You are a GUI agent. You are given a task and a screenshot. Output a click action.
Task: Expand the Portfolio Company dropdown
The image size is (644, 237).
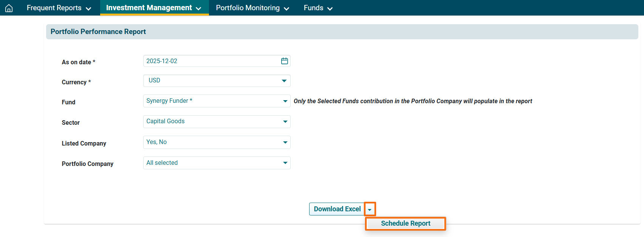coord(217,163)
